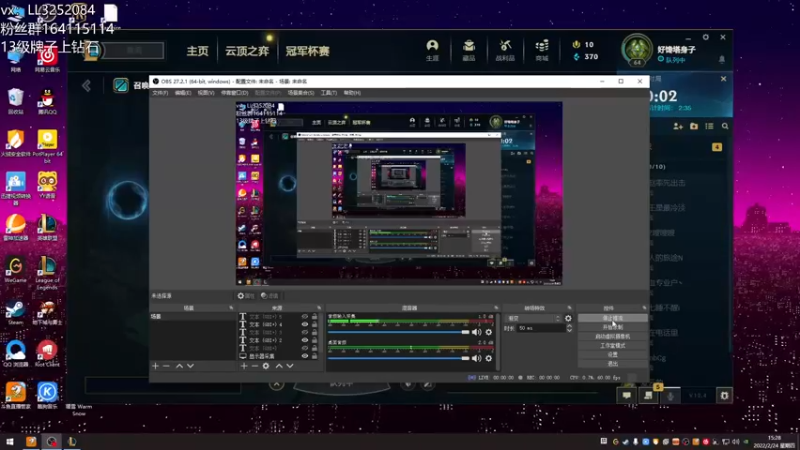Open Windows Start menu

click(x=10, y=442)
